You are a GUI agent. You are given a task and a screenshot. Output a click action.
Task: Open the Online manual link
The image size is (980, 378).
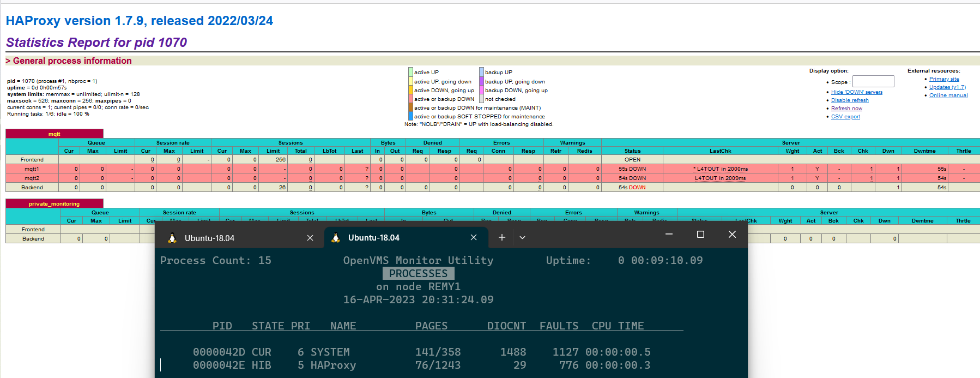click(948, 95)
